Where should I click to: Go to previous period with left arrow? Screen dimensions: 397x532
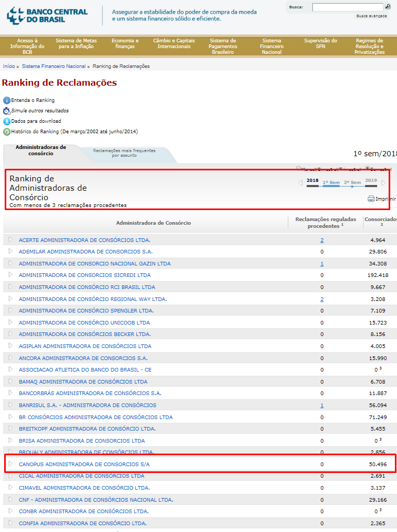(300, 183)
